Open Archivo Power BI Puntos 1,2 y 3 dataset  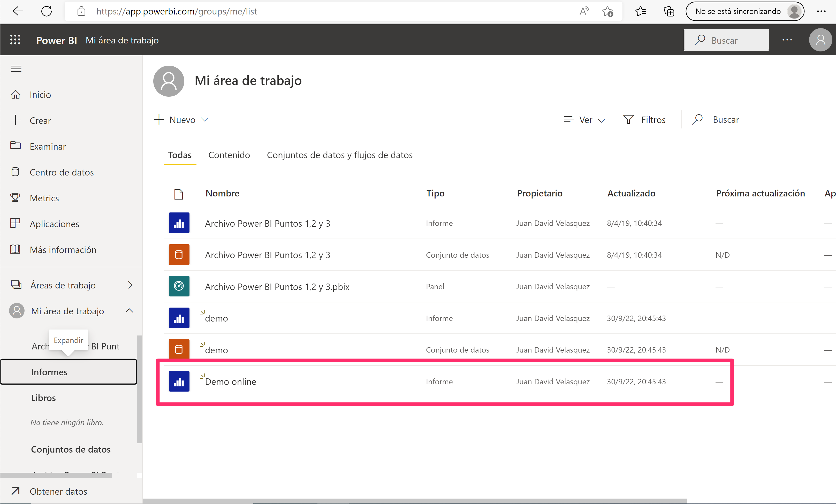[x=267, y=255]
